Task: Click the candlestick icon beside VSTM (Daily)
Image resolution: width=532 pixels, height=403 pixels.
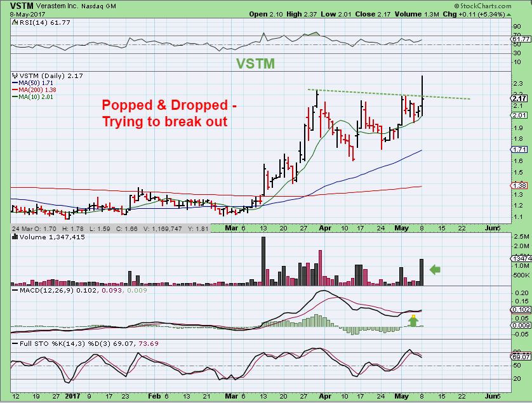Action: tap(15, 76)
